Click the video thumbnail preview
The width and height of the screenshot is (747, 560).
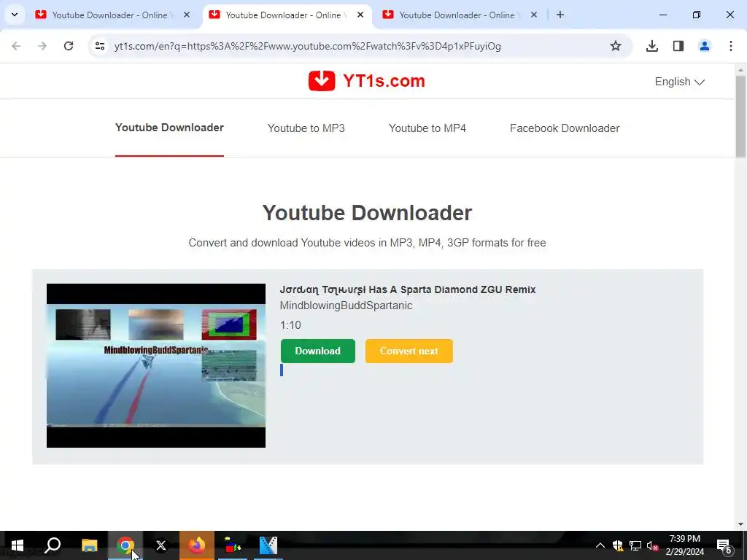pyautogui.click(x=156, y=366)
